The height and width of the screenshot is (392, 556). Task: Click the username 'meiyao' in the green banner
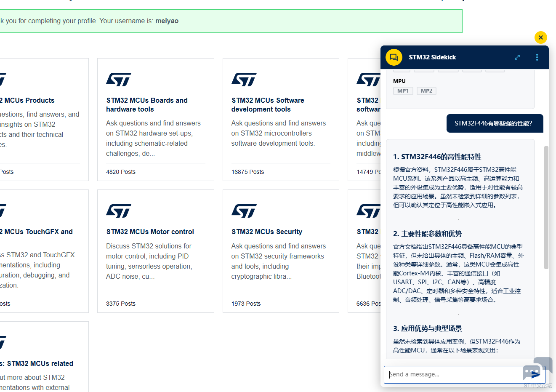click(x=167, y=21)
